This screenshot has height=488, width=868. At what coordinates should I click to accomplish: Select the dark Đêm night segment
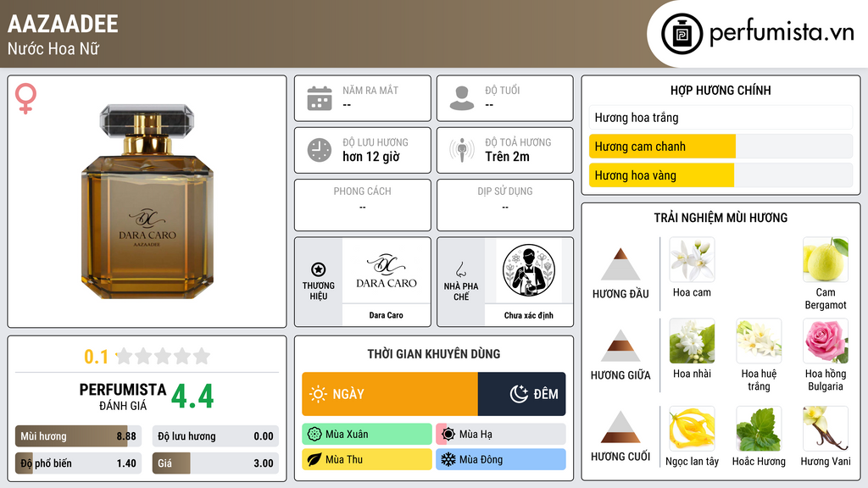521,394
